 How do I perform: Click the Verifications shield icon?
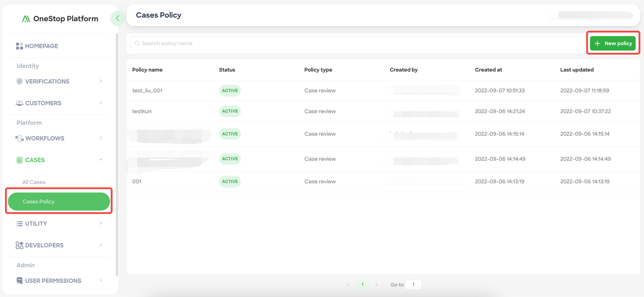click(20, 81)
